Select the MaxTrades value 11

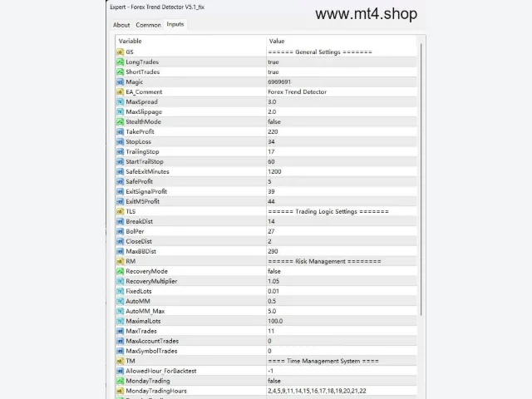coord(271,331)
